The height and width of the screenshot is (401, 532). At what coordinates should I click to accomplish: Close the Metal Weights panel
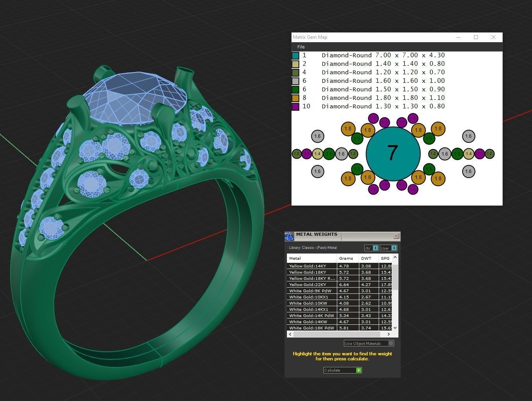pyautogui.click(x=396, y=236)
